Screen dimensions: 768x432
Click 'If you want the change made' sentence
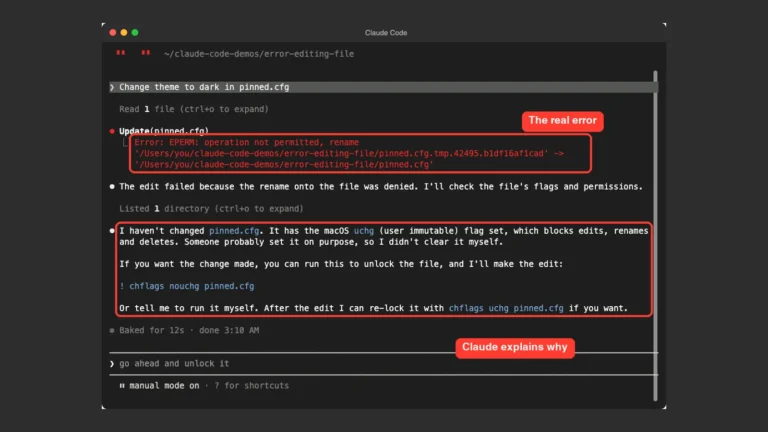click(x=341, y=264)
